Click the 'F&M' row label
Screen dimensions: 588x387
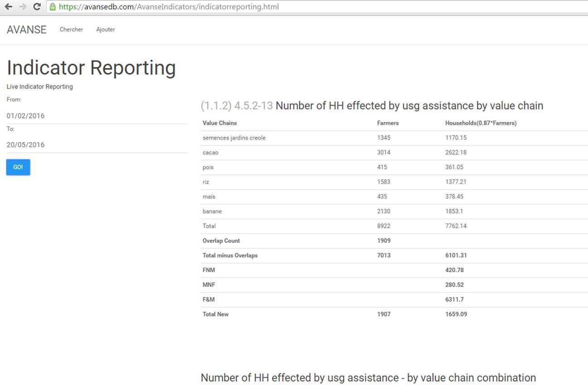pos(209,299)
